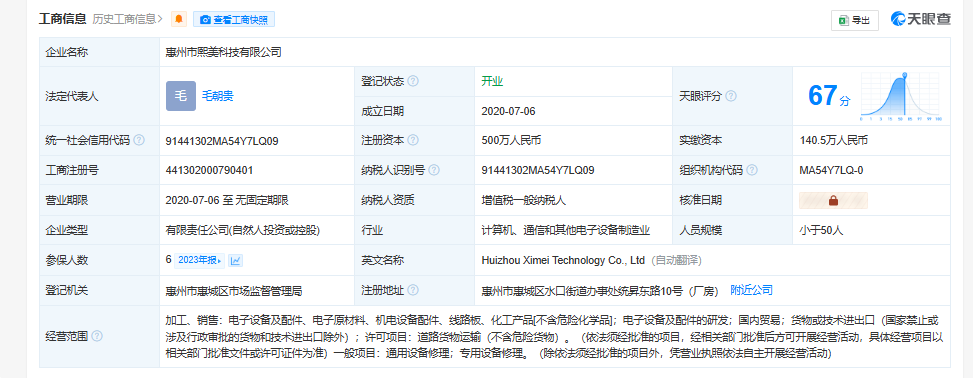The height and width of the screenshot is (378, 973).
Task: Click 2020-07-06 至 无固定期限 value
Action: (227, 200)
